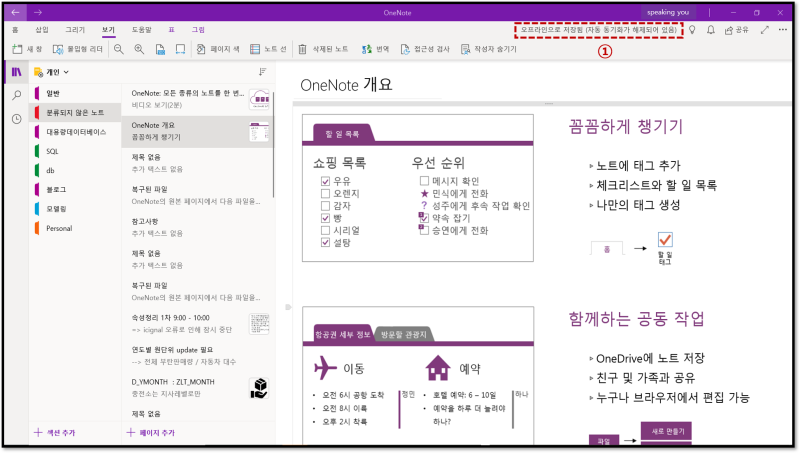
Task: Open the 대용량데이터베이스 section
Action: (75, 132)
